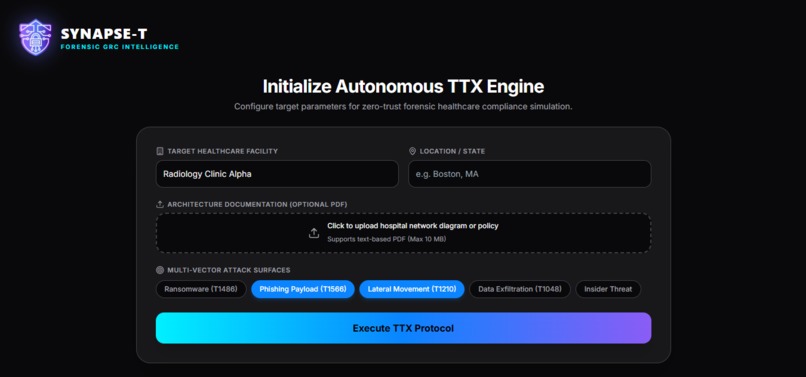Click the 'Configure target parameters' subtitle text
The image size is (806, 377).
point(404,106)
